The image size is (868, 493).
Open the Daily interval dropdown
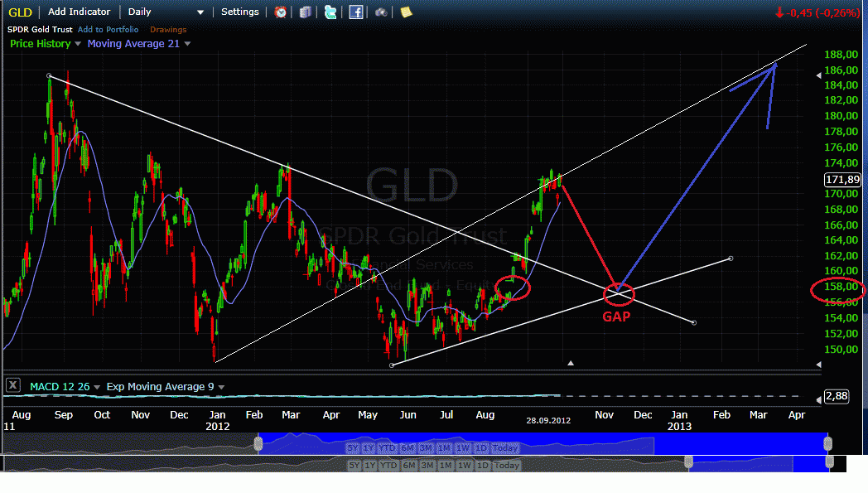pyautogui.click(x=166, y=12)
